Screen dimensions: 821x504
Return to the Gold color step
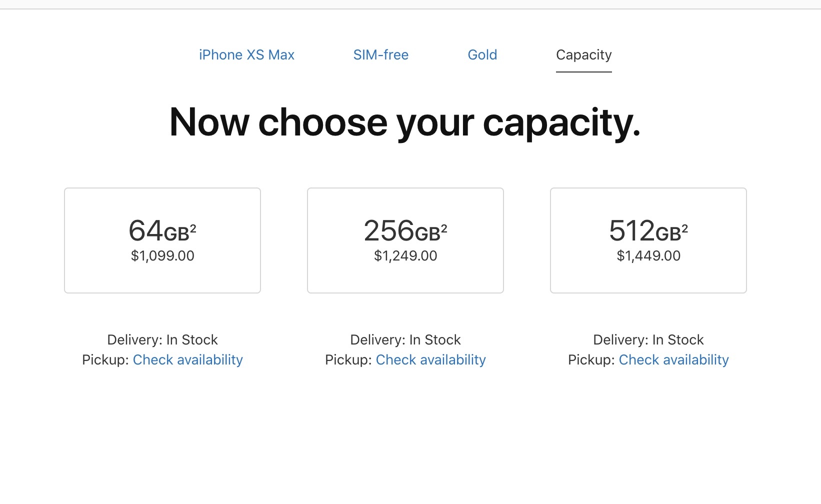click(482, 55)
